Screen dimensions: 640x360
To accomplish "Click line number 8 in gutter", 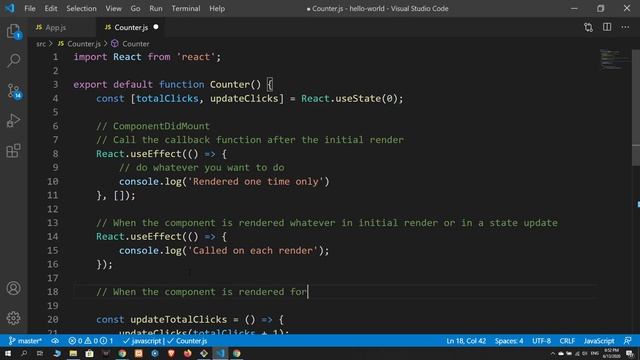I will 55,154.
